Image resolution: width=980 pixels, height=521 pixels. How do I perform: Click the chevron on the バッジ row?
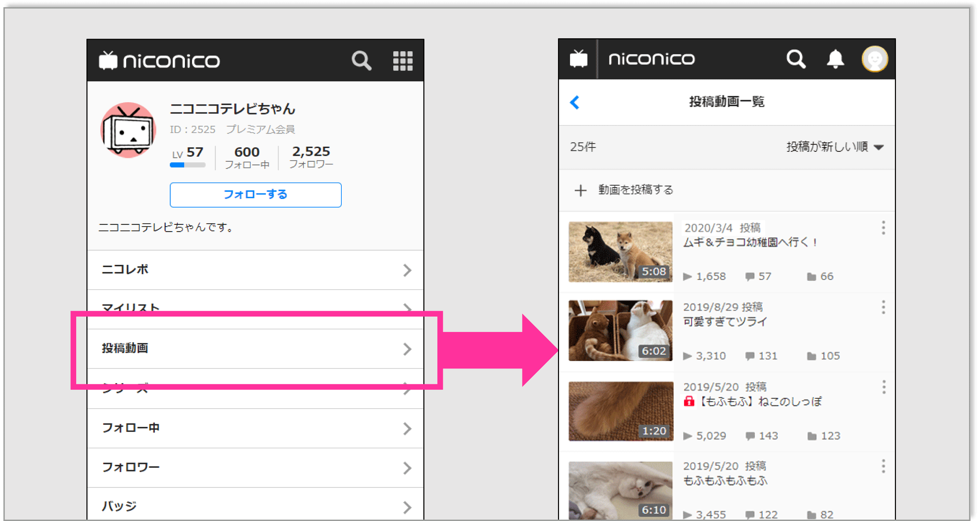tap(407, 507)
